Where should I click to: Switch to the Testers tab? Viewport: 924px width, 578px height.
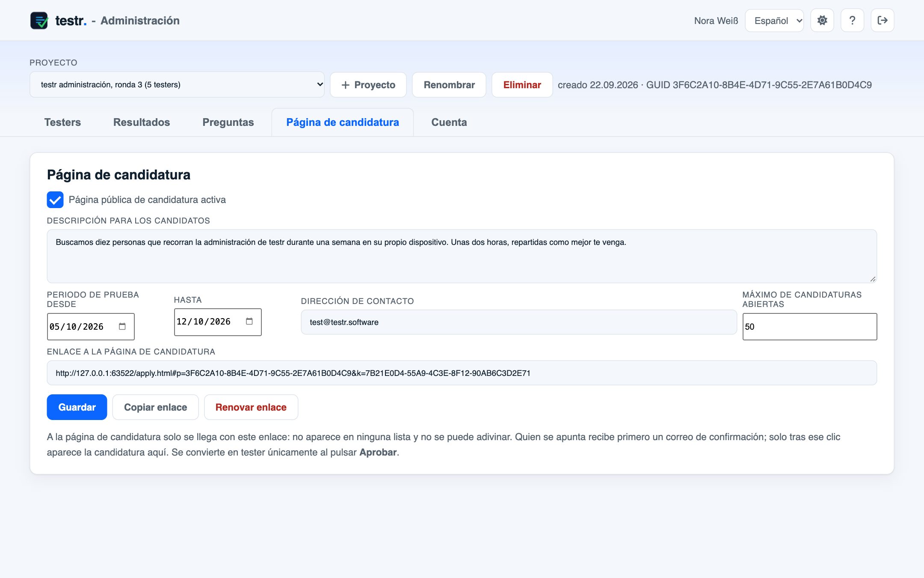click(62, 122)
